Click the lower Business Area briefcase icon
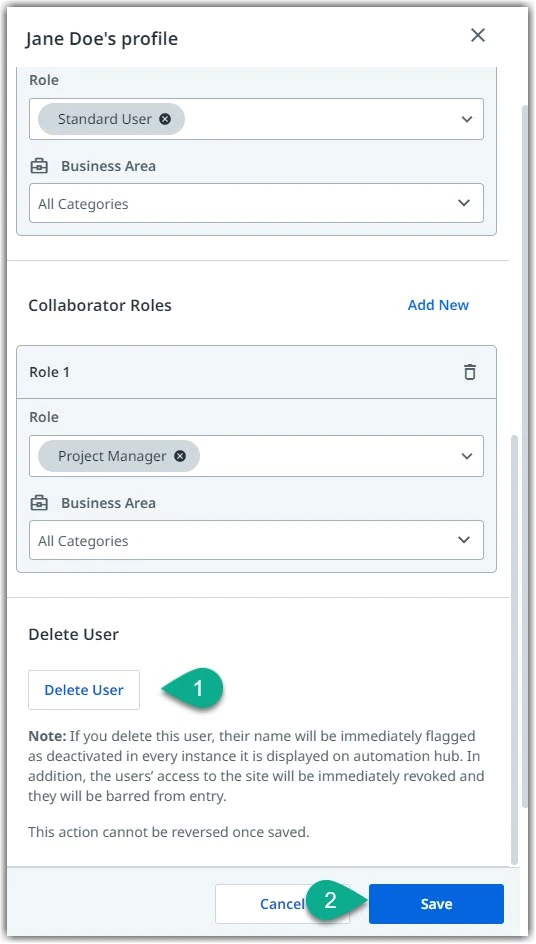The image size is (536, 944). (x=39, y=503)
